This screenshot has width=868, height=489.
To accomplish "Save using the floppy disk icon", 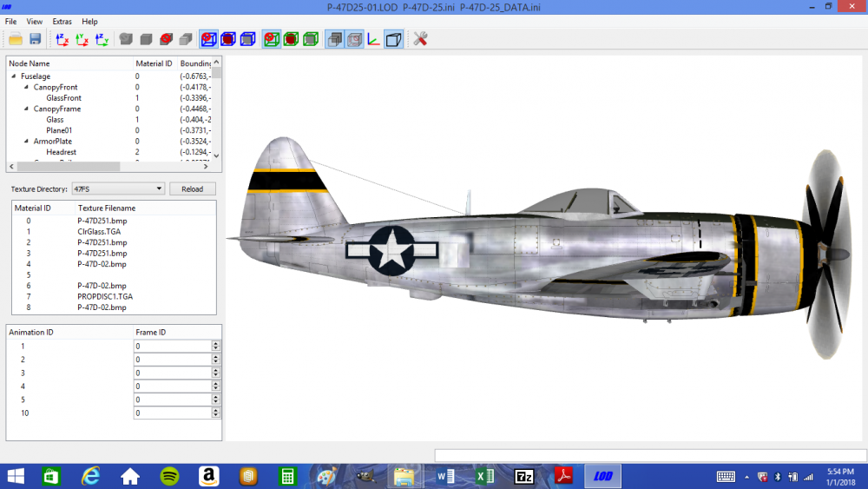I will pos(36,39).
